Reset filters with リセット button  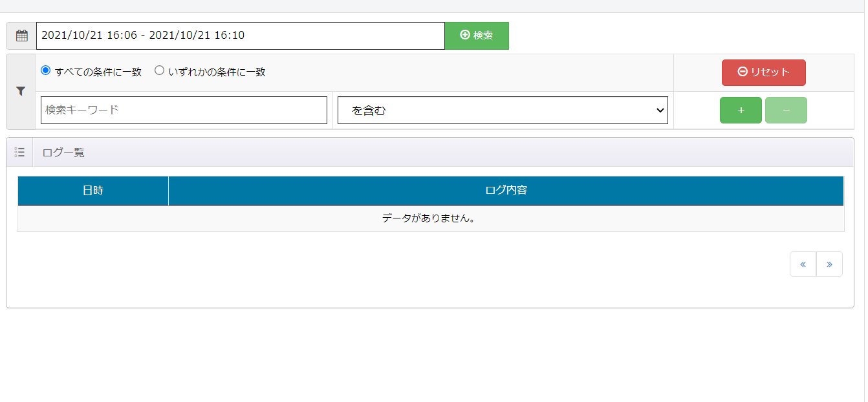click(x=764, y=72)
